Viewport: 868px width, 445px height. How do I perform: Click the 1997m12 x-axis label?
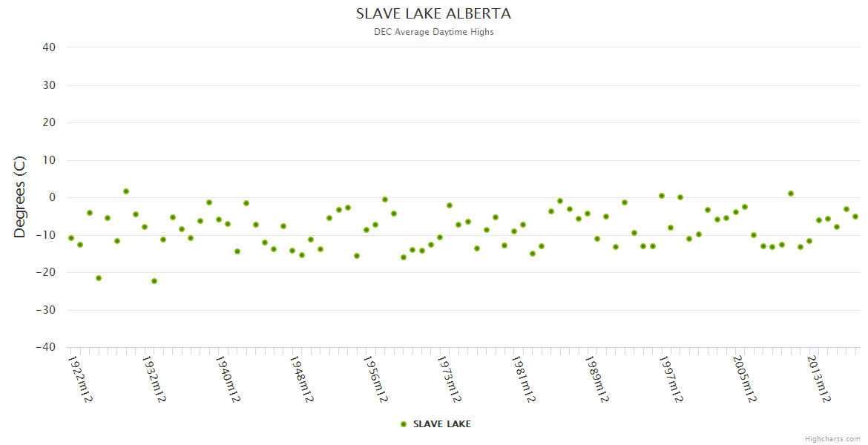tap(671, 379)
